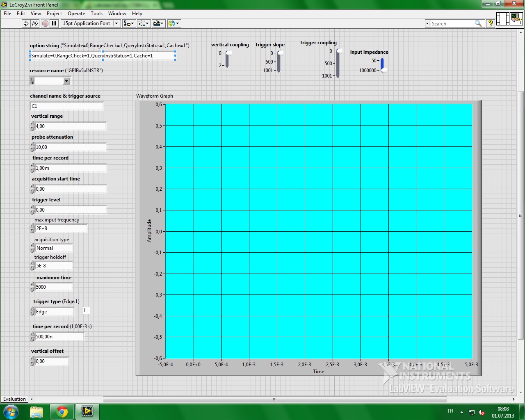Show hidden system tray icons
Screen dimensions: 525x420
point(461,412)
